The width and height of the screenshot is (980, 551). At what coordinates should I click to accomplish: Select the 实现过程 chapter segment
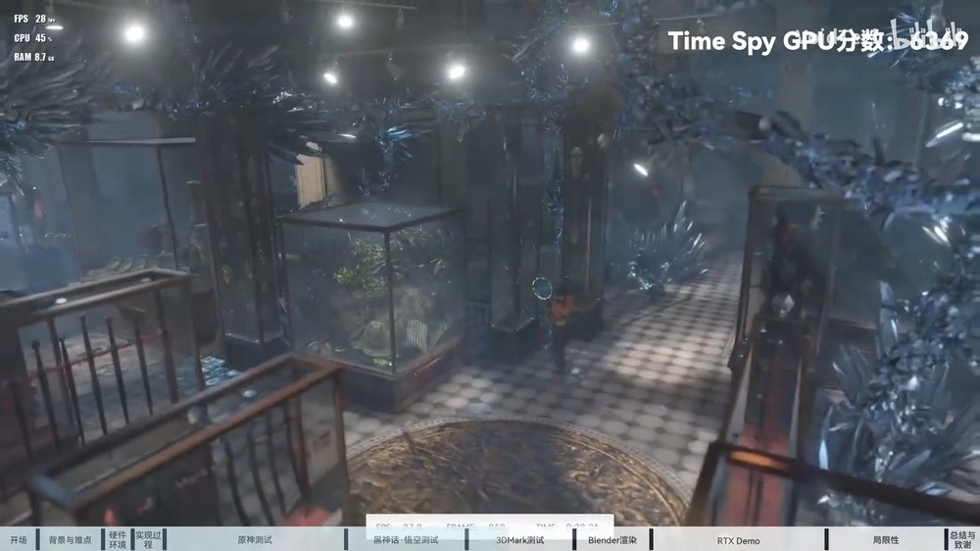(148, 540)
